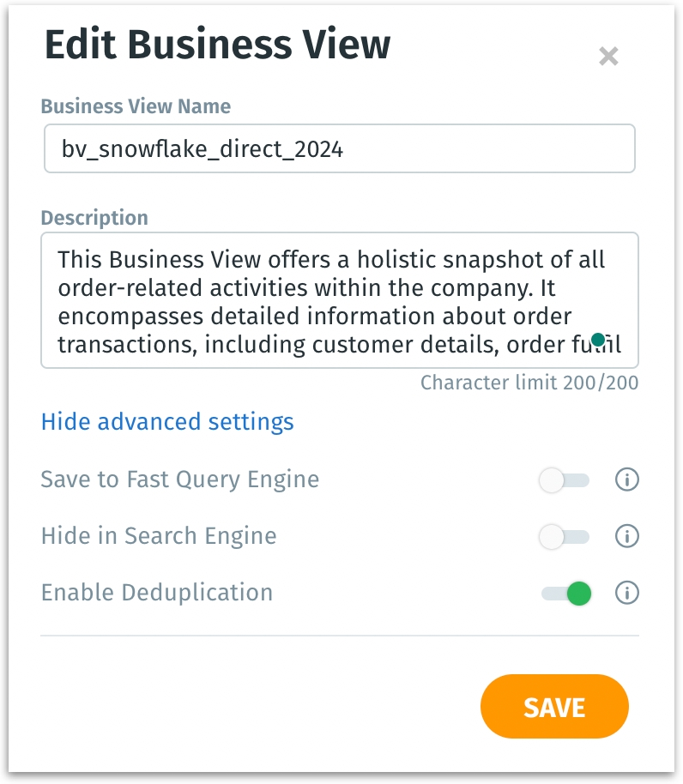Viewport: 683px width, 784px height.
Task: Click the orange SAVE button
Action: 554,707
